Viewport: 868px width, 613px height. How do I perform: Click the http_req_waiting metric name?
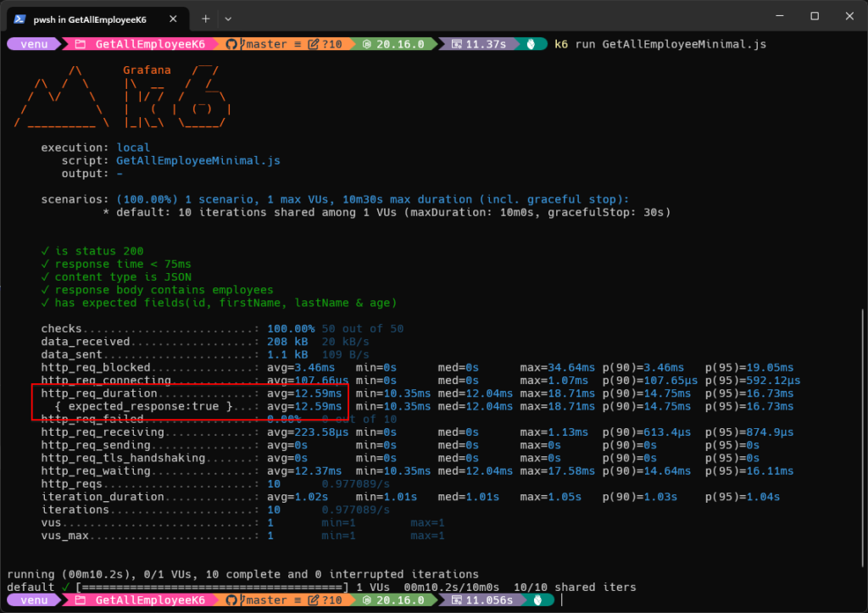pyautogui.click(x=96, y=471)
